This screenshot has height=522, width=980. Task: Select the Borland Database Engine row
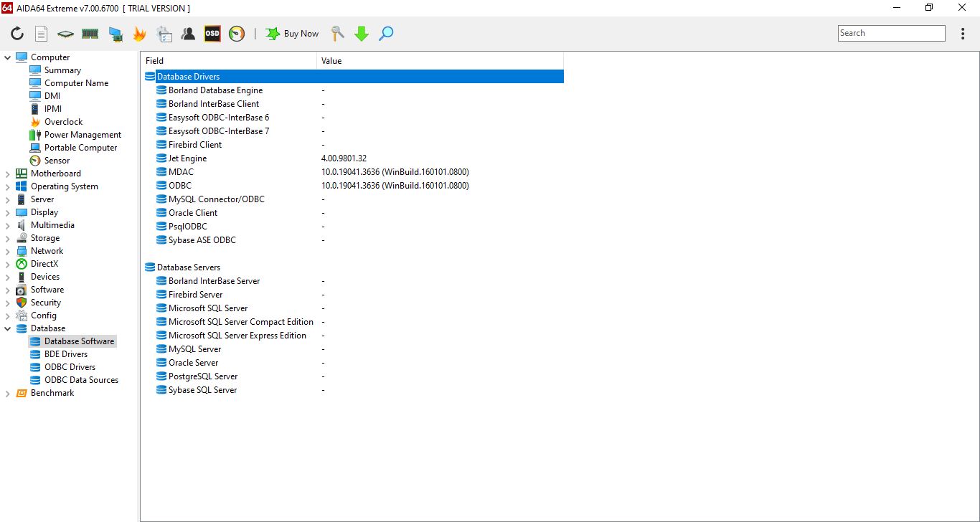click(x=354, y=90)
